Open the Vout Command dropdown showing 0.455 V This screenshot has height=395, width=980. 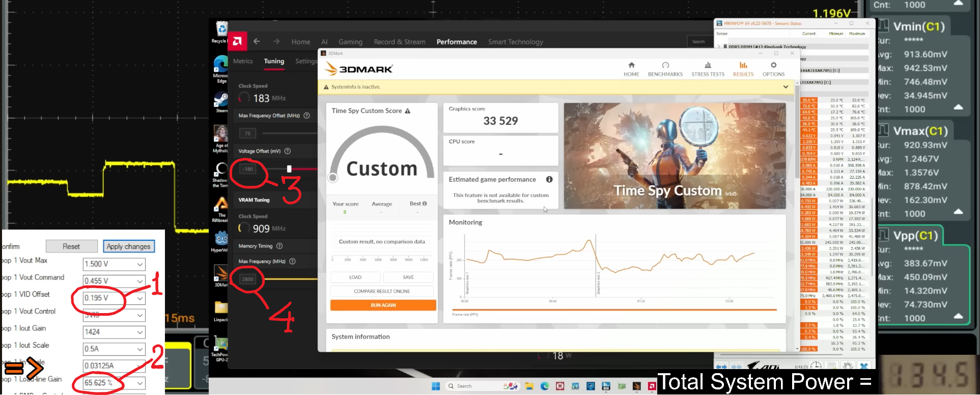[x=114, y=281]
